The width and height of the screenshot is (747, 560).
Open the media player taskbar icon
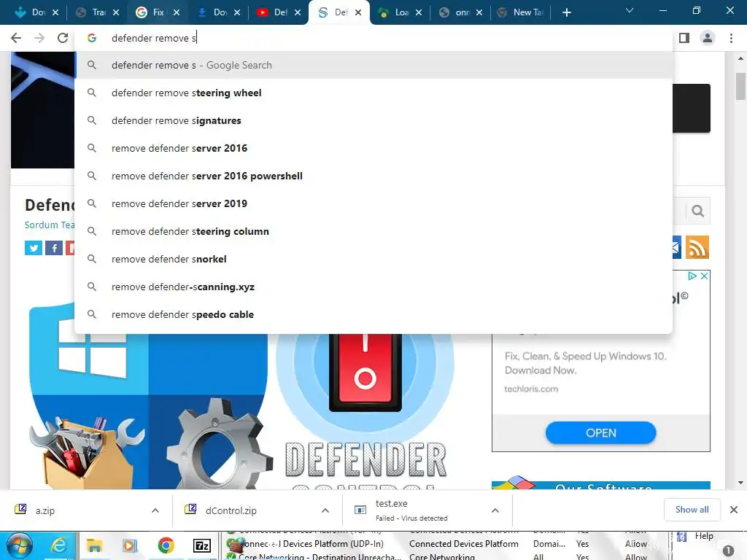coord(130,545)
